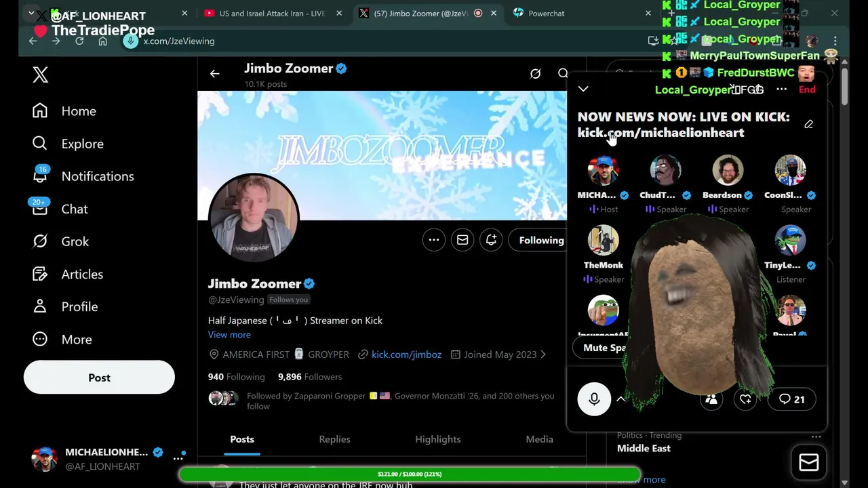Send a message via envelope icon
Screen dimensions: 868x488
pos(462,240)
